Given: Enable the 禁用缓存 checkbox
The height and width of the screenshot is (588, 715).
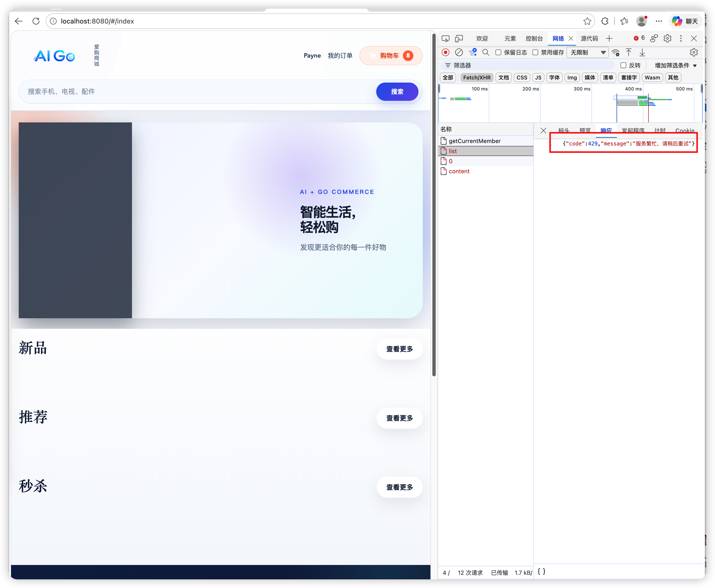Looking at the screenshot, I should tap(535, 53).
